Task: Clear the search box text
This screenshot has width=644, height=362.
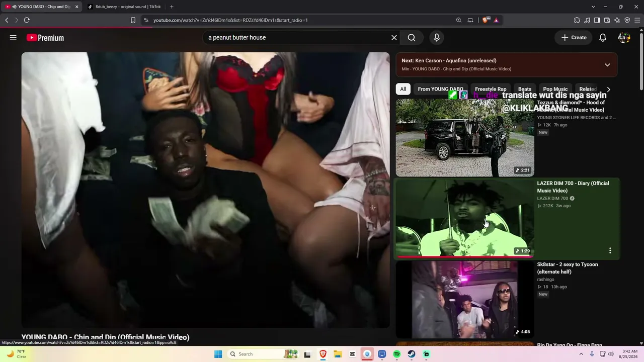Action: click(394, 38)
